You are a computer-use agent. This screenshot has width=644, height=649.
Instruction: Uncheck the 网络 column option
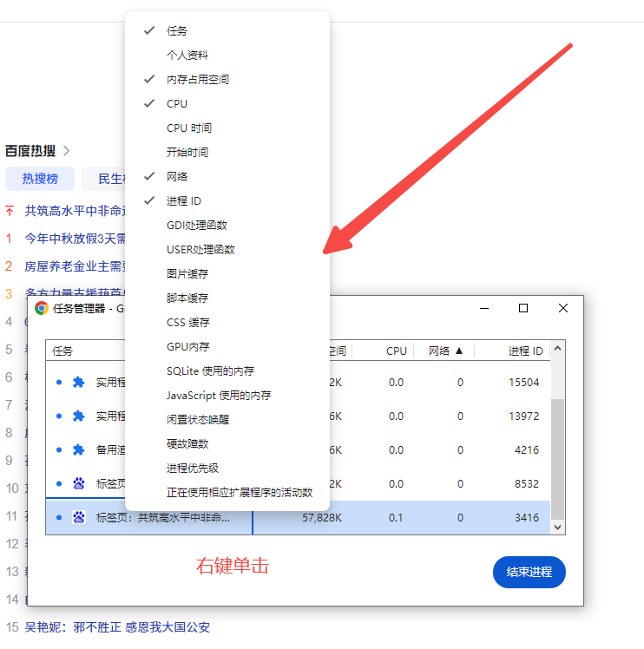[x=227, y=176]
